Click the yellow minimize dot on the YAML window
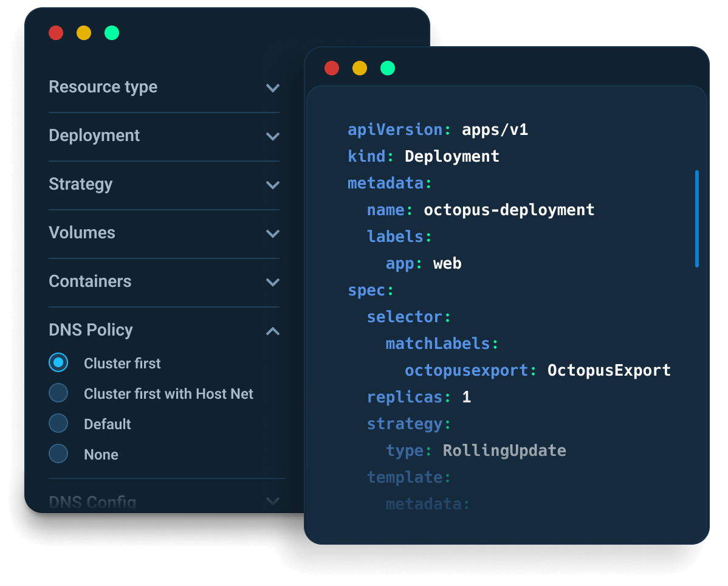 (360, 68)
